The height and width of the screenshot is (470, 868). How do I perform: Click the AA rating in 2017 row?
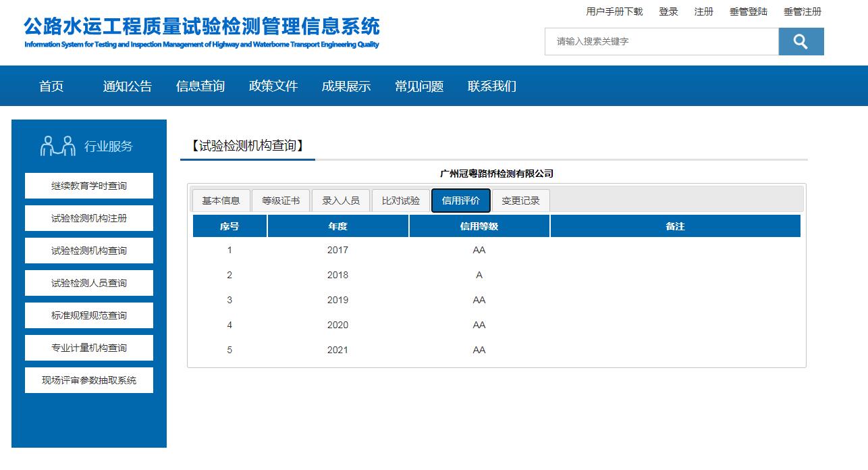tap(479, 250)
